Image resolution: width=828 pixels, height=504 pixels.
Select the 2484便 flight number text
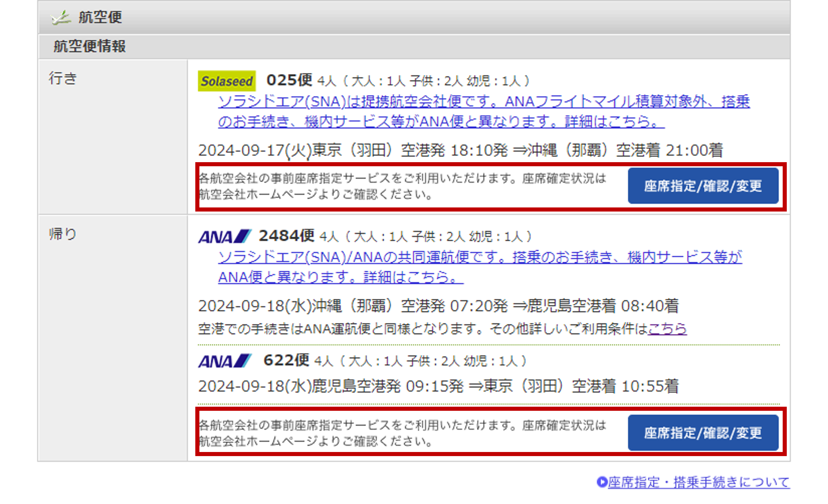[286, 236]
